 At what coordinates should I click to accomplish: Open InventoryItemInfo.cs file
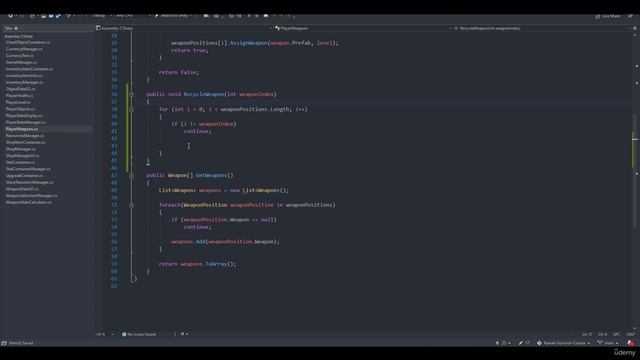tap(24, 76)
